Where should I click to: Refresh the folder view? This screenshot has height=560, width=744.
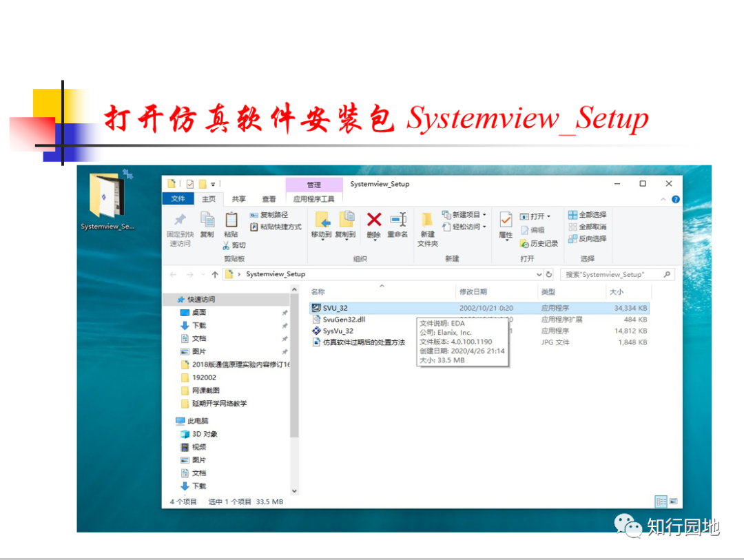pos(549,274)
